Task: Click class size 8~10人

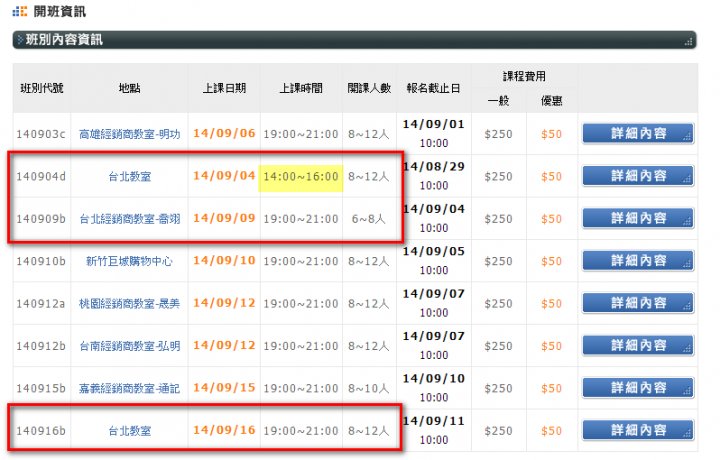Action: click(369, 388)
